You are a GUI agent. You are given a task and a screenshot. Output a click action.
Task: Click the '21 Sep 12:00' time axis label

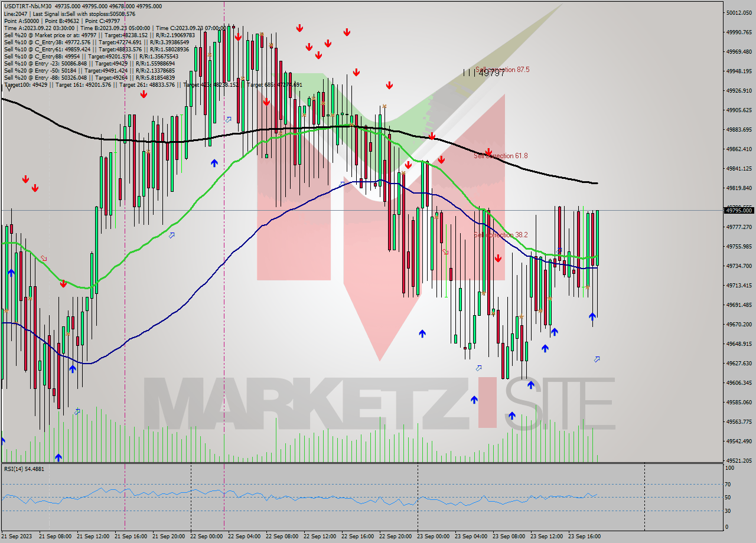click(93, 537)
